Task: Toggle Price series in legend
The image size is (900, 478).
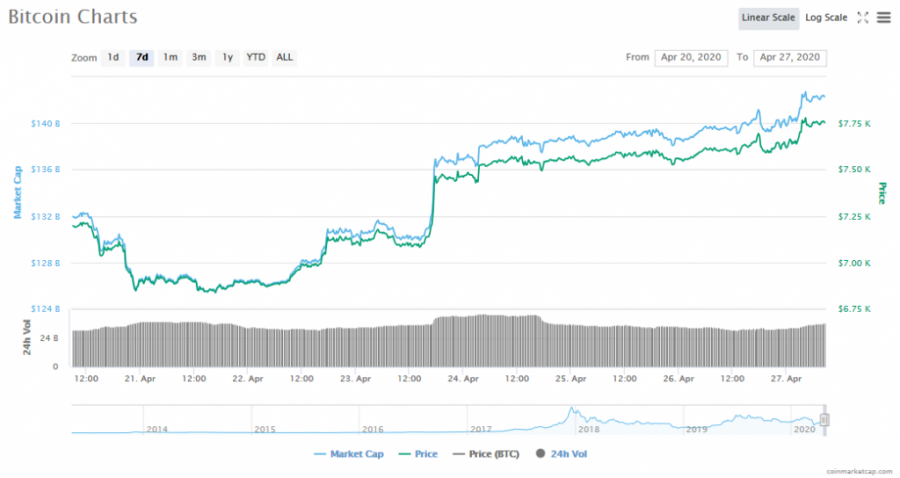Action: point(418,454)
